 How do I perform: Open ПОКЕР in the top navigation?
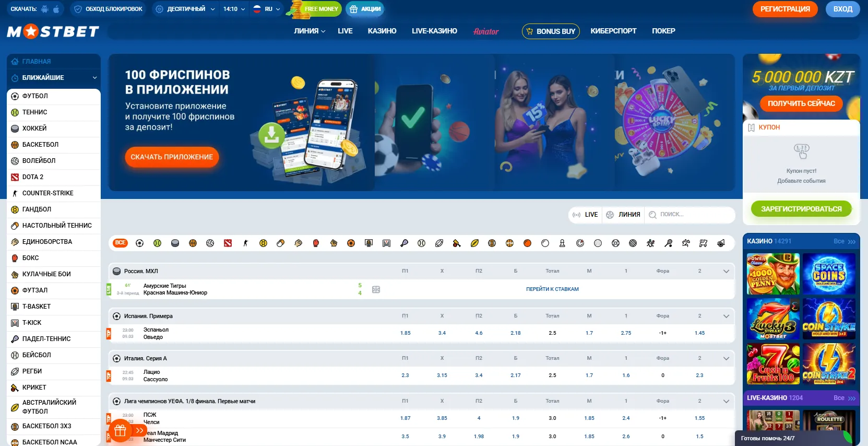pos(663,31)
